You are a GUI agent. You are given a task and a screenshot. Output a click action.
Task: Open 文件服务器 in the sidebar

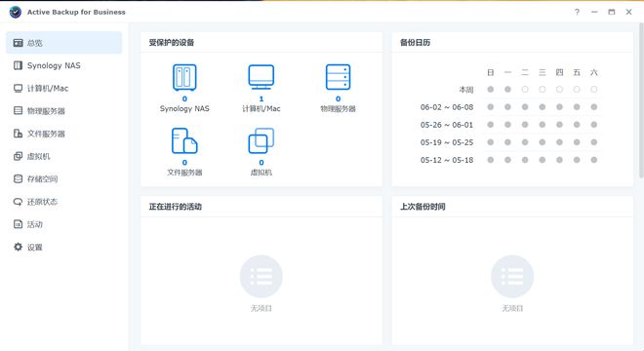63,134
